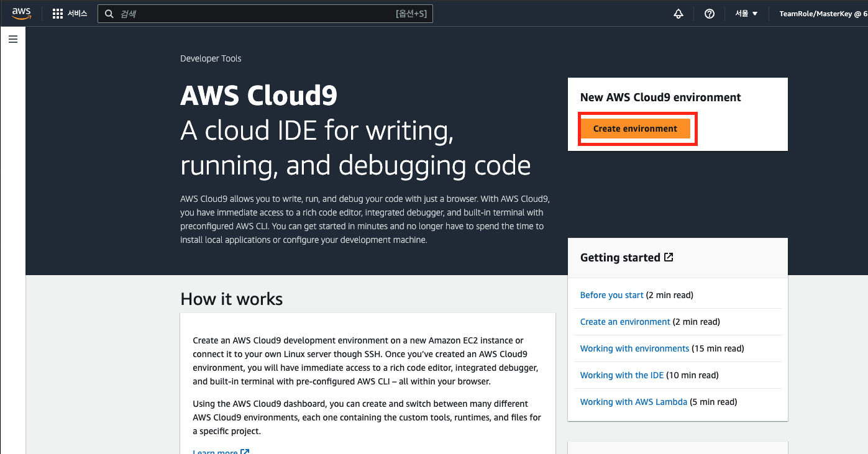Click the Learn more link
Screen dimensions: 868x454
[x=221, y=451]
